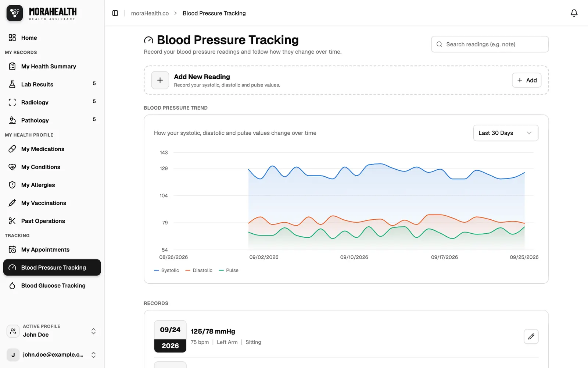Screen dimensions: 588x368
Task: Toggle the Pulse legend series
Action: pos(229,270)
